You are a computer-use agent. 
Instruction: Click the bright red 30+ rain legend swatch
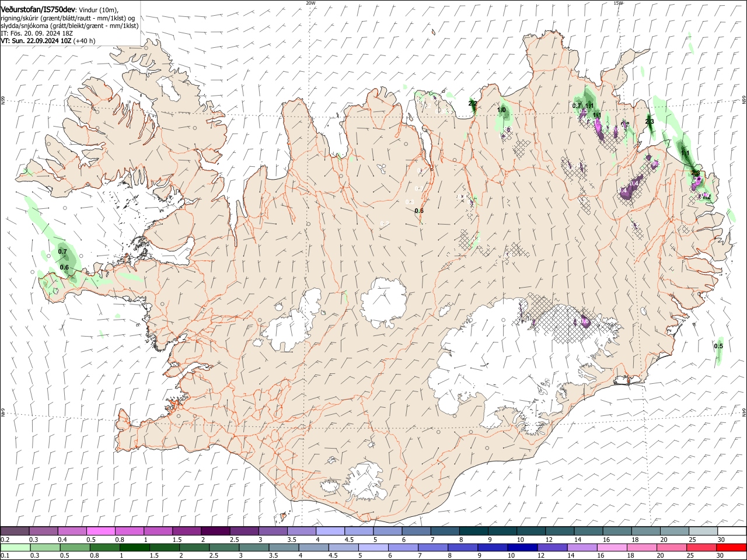[732, 547]
